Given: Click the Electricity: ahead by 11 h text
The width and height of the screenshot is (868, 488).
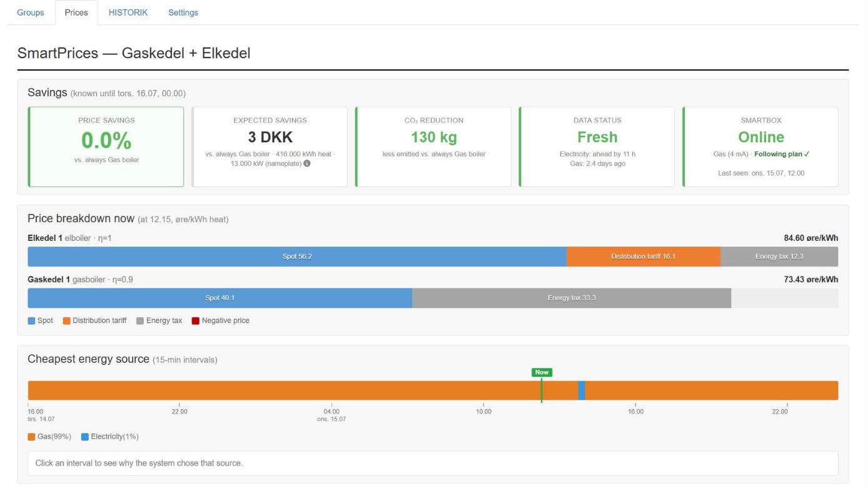Looking at the screenshot, I should (x=597, y=154).
